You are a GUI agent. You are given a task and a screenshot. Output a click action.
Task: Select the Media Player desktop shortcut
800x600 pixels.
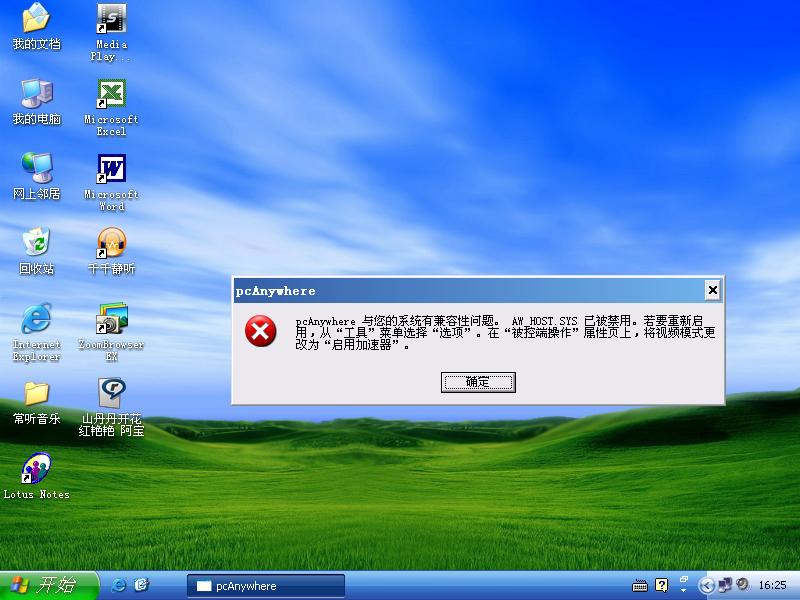[111, 33]
